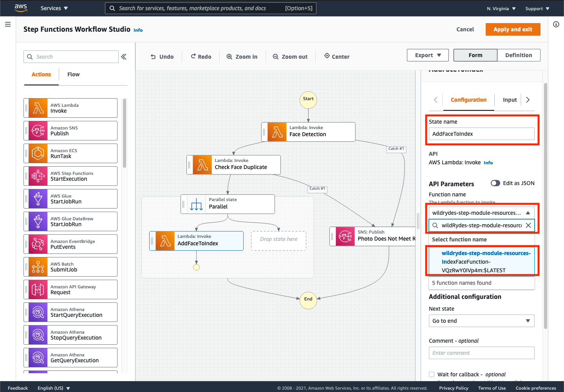The height and width of the screenshot is (392, 564).
Task: Click the function name filter search box
Action: coord(482,225)
